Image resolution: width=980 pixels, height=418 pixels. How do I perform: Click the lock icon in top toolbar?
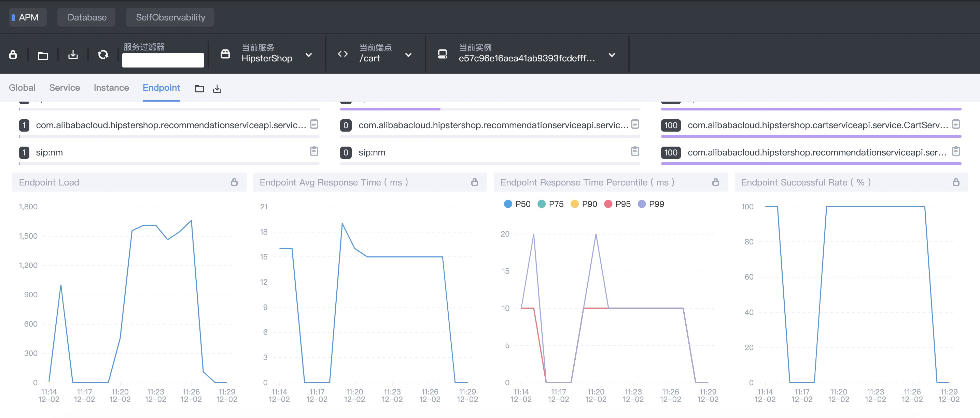(x=13, y=55)
